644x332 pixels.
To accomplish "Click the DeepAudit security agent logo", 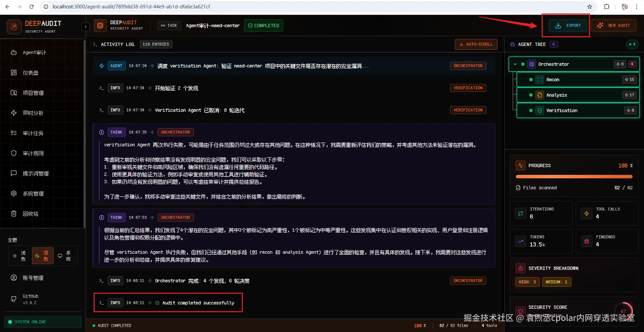I will click(14, 26).
